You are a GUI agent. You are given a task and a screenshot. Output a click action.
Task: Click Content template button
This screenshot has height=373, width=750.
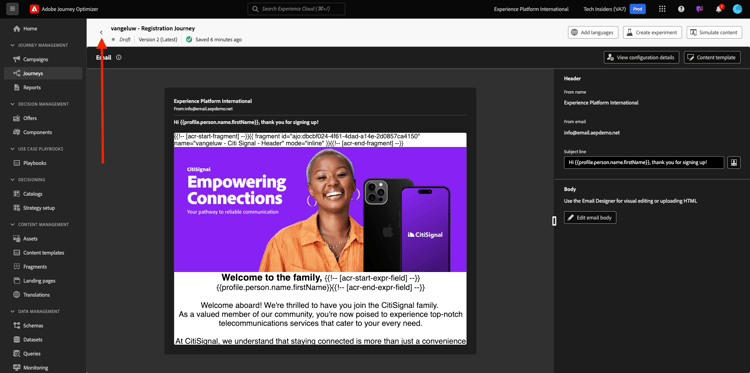click(x=712, y=57)
